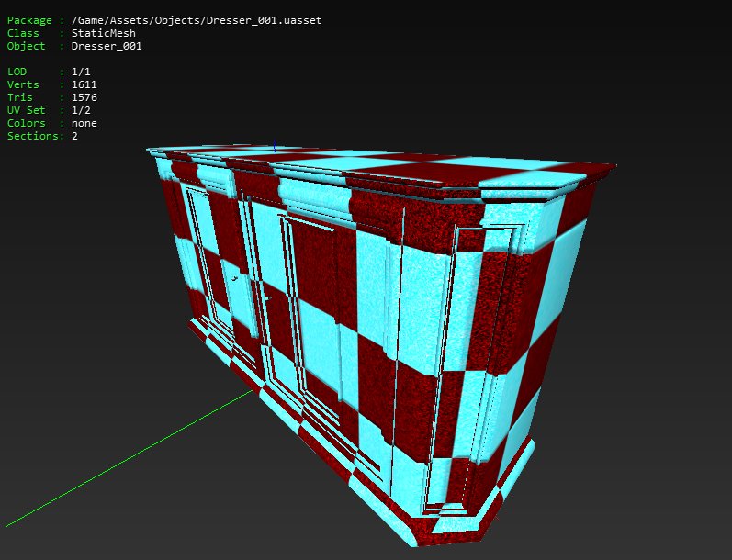Click the Object label
The height and width of the screenshot is (560, 732).
pyautogui.click(x=26, y=46)
